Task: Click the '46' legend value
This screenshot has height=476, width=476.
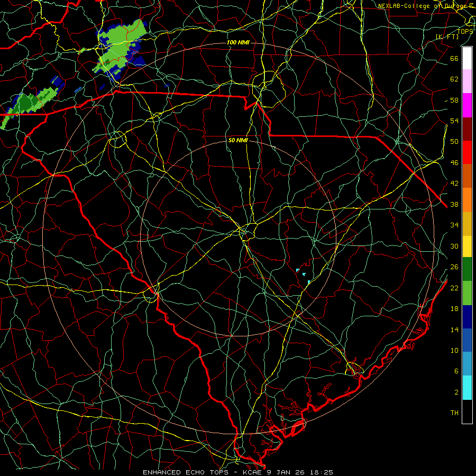Action: (x=454, y=163)
